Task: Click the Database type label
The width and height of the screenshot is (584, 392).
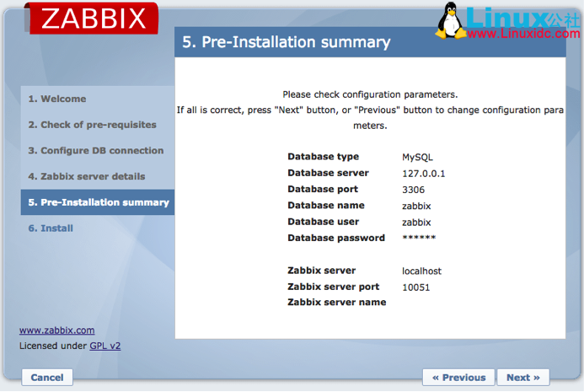Action: [x=324, y=157]
